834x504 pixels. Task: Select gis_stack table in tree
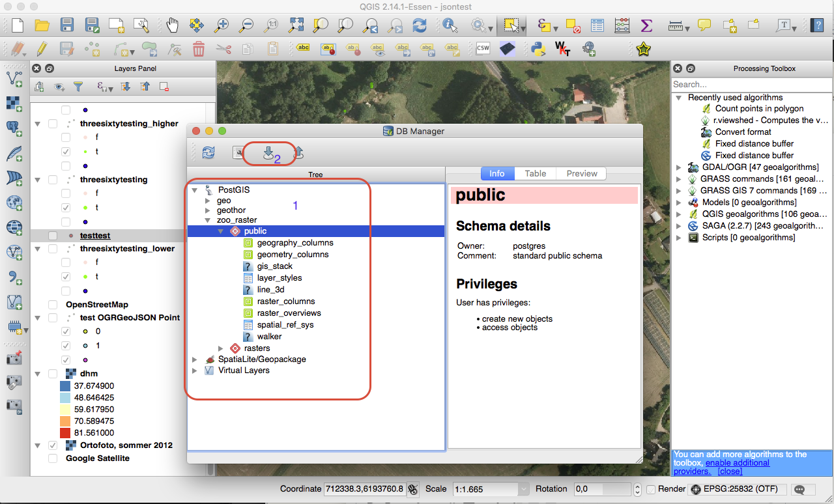coord(274,266)
